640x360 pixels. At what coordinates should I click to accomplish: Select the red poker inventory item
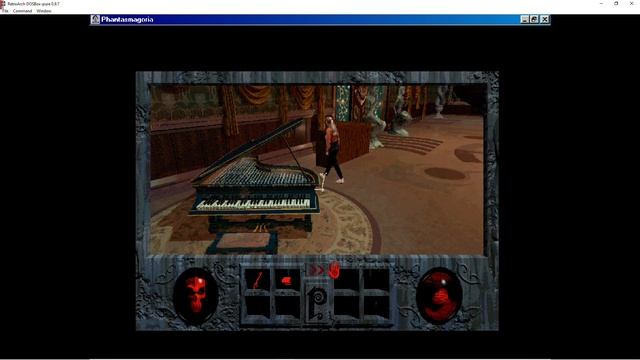(x=257, y=280)
